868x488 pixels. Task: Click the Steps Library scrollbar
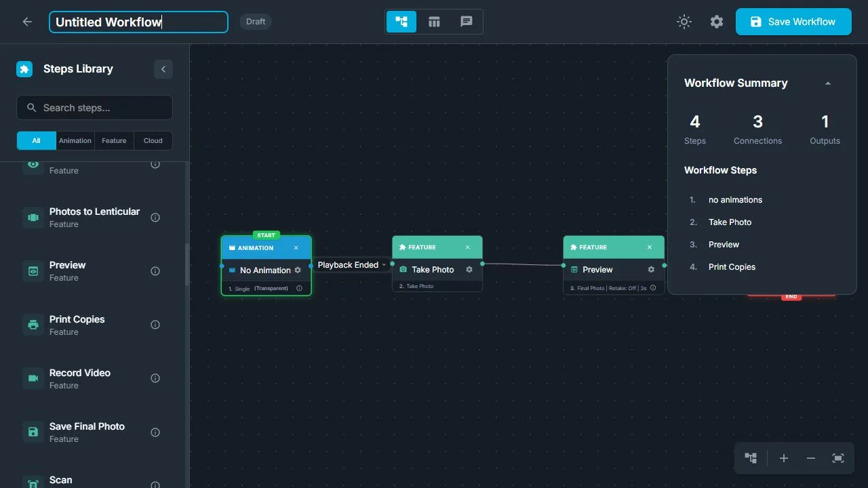(x=187, y=264)
